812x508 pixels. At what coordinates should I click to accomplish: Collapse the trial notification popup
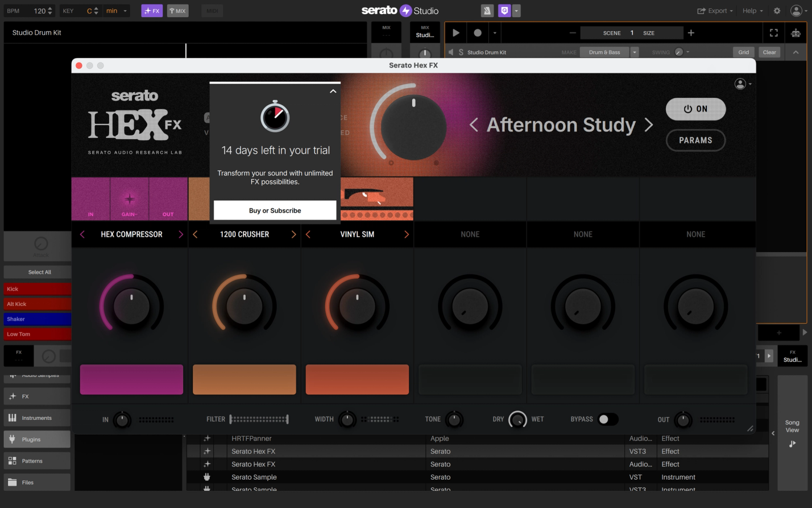(x=333, y=91)
